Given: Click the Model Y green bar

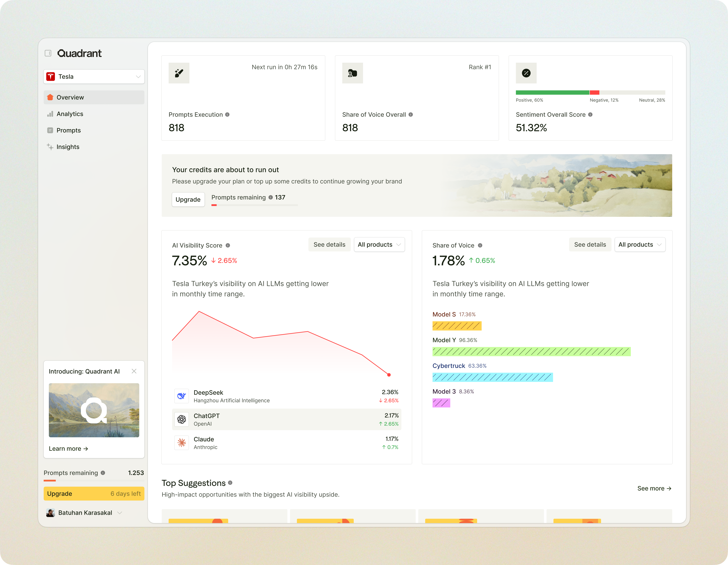Looking at the screenshot, I should coord(532,352).
